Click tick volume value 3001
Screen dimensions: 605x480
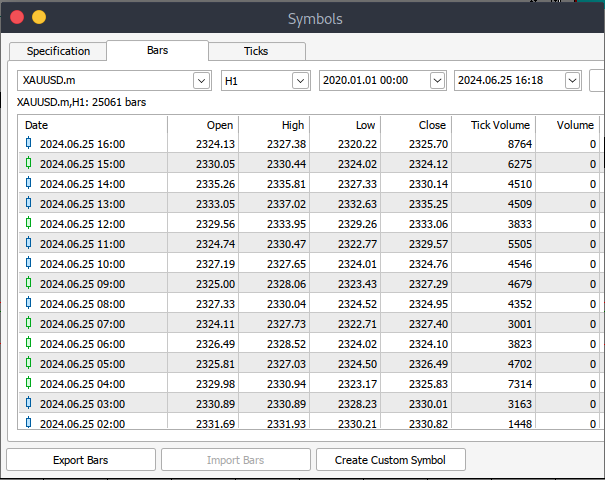click(520, 324)
